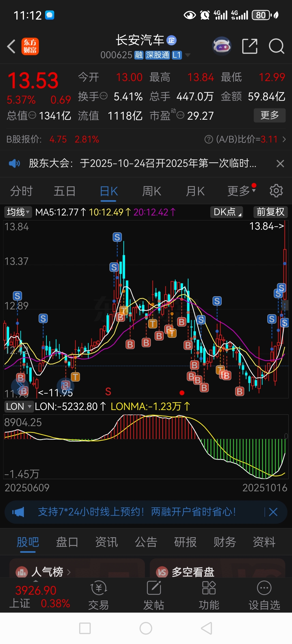Screen dimensions: 292x644
Task: Switch to the 财务 tab
Action: point(225,542)
